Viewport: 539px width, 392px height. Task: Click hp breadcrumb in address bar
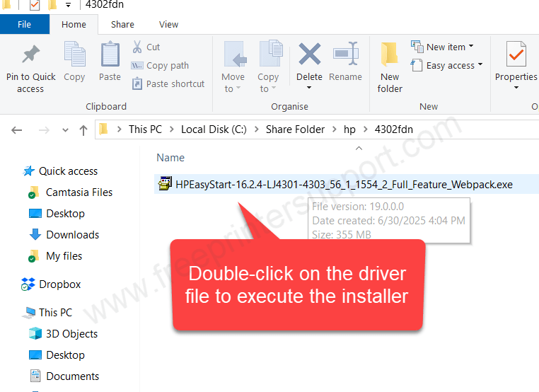coord(349,129)
